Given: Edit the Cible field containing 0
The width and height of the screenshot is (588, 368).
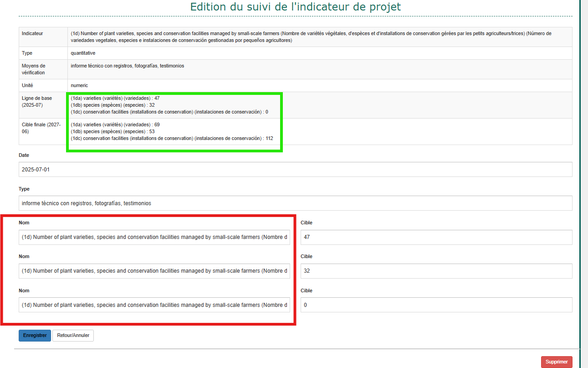Looking at the screenshot, I should tap(436, 305).
